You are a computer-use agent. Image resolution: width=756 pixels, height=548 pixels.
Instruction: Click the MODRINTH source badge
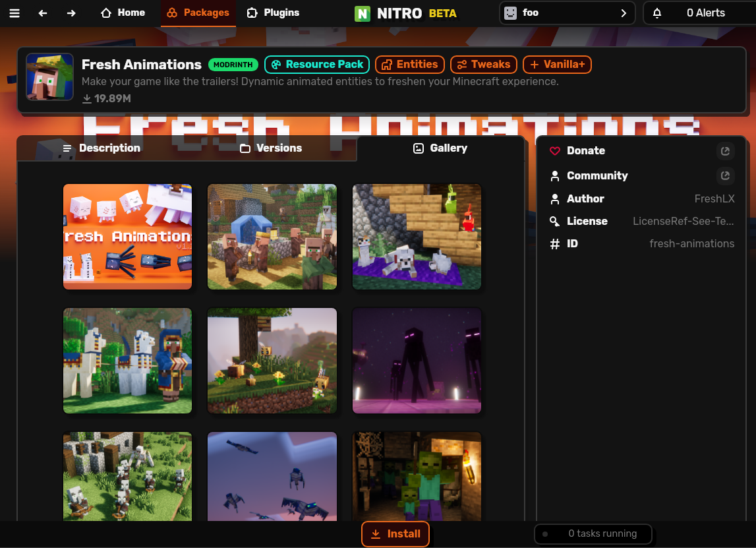coord(233,65)
